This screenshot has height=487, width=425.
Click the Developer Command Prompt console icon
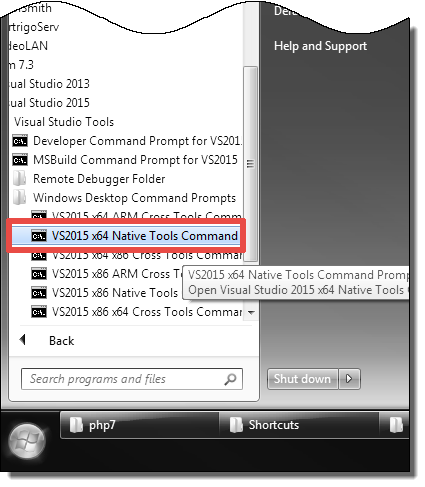pyautogui.click(x=20, y=141)
